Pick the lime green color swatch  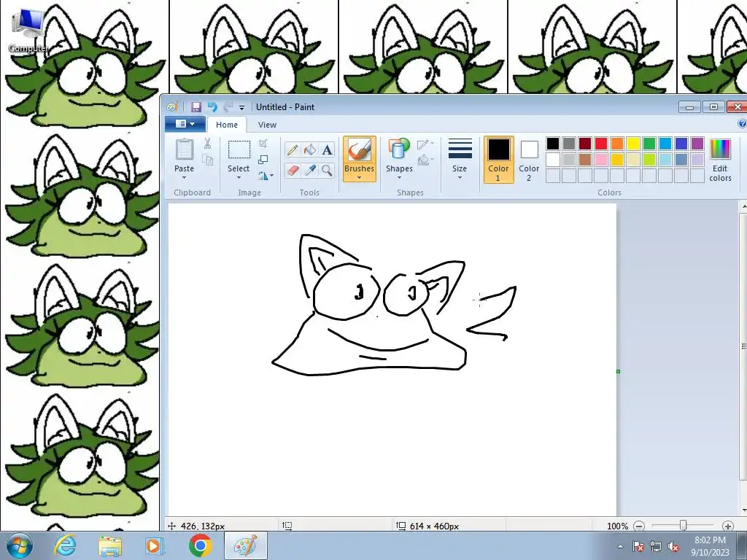point(649,160)
